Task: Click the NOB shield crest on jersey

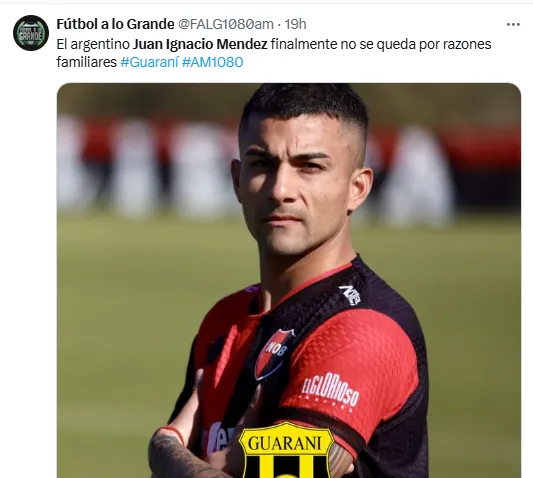Action: (273, 355)
